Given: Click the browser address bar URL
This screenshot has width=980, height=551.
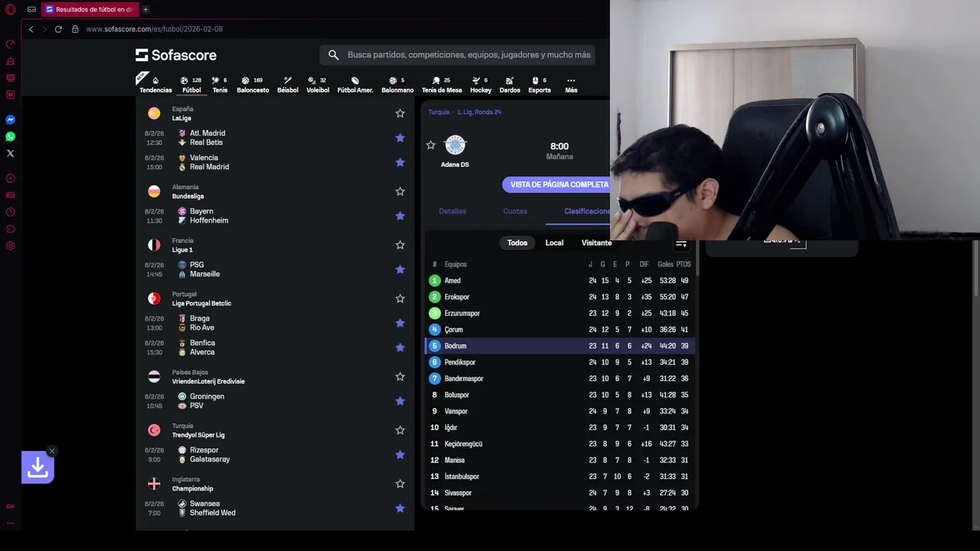Looking at the screenshot, I should (154, 29).
